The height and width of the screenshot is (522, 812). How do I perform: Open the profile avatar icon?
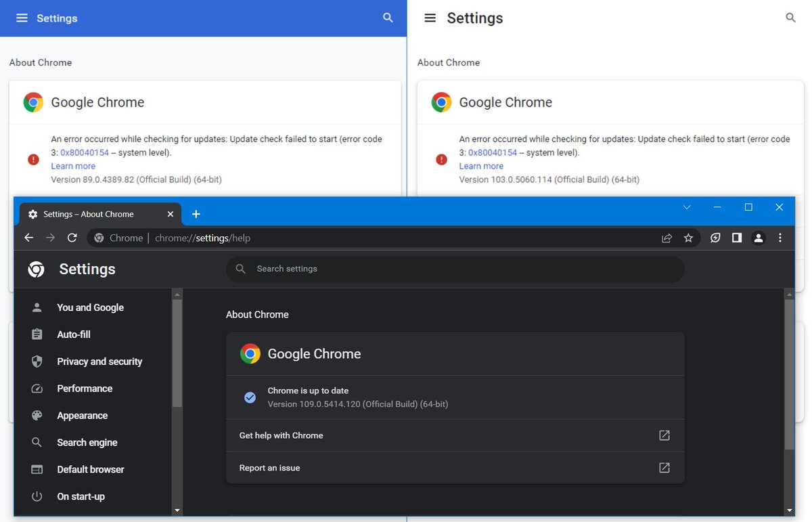759,238
